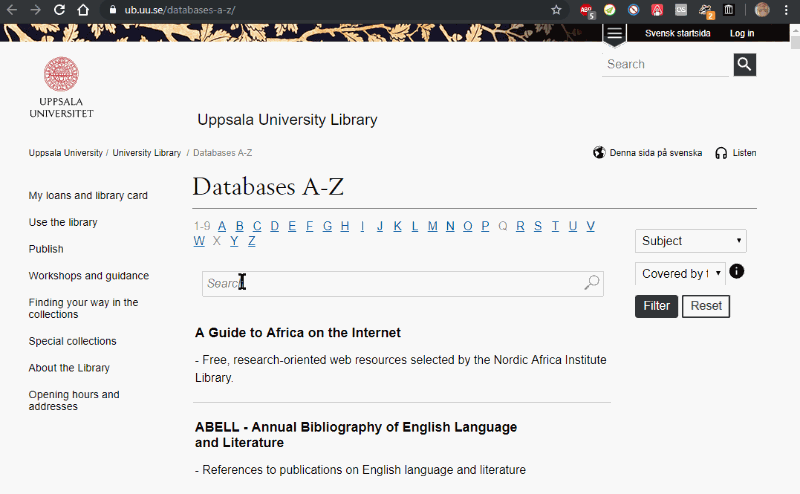Image resolution: width=800 pixels, height=494 pixels.
Task: Open ABELL Annual Bibliography entry
Action: pyautogui.click(x=356, y=435)
